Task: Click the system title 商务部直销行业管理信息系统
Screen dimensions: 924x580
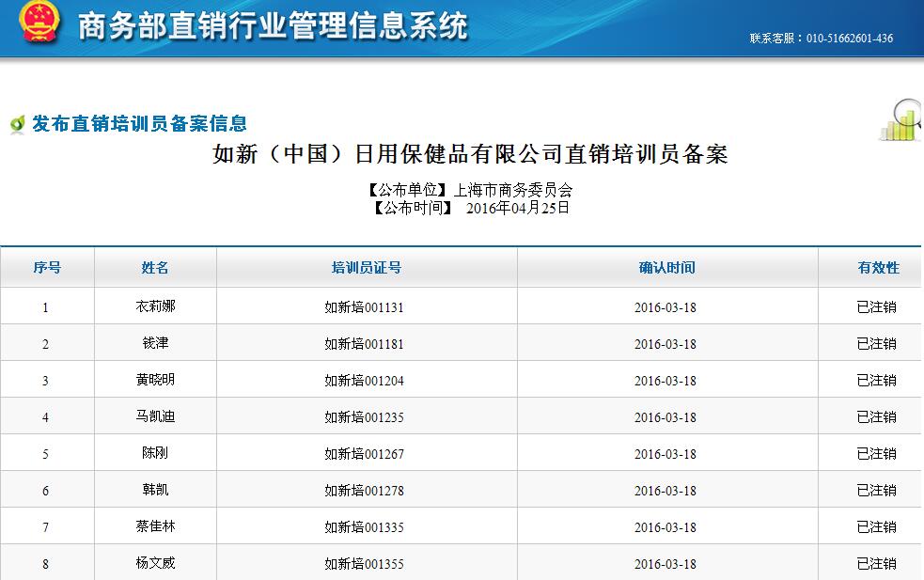Action: tap(273, 26)
